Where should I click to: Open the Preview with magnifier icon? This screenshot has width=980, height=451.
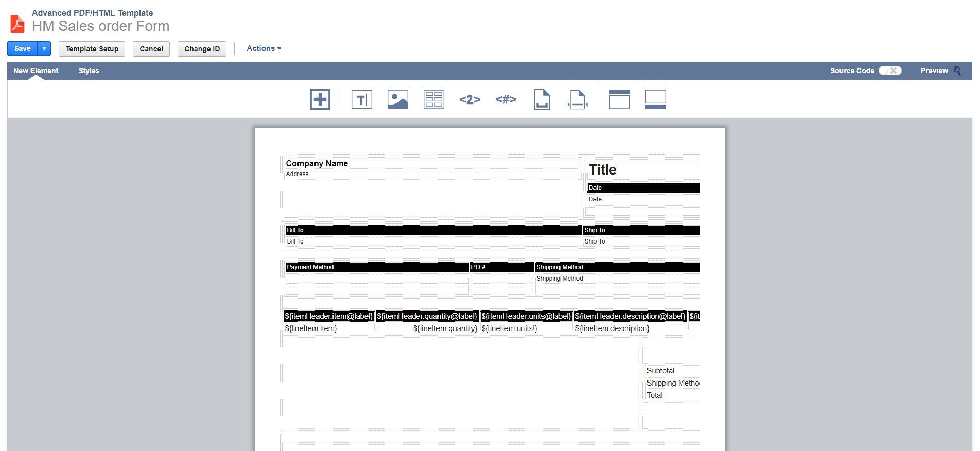940,71
